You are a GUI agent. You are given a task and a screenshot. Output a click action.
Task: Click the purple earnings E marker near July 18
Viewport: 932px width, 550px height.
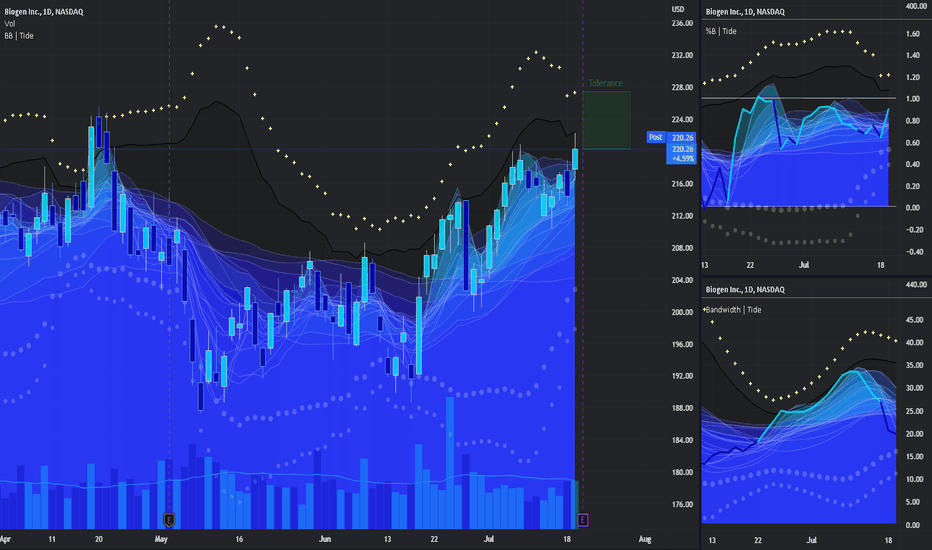tap(582, 520)
